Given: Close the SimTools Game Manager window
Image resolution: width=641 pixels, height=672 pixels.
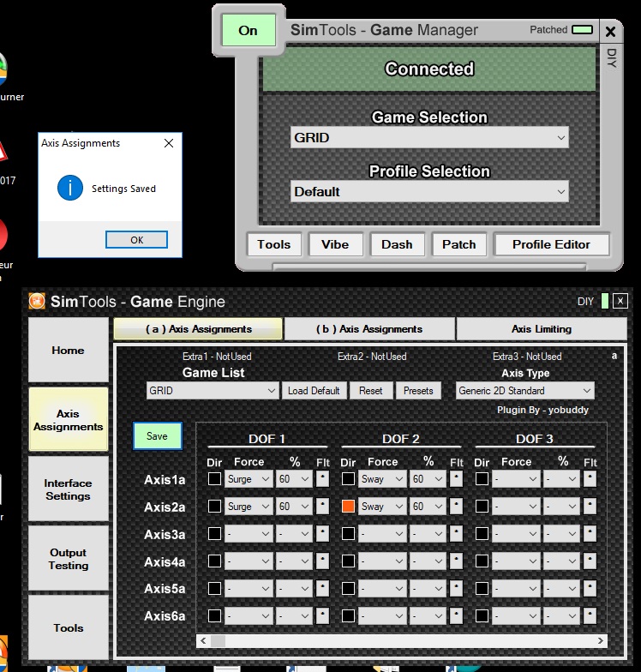Looking at the screenshot, I should [x=610, y=31].
